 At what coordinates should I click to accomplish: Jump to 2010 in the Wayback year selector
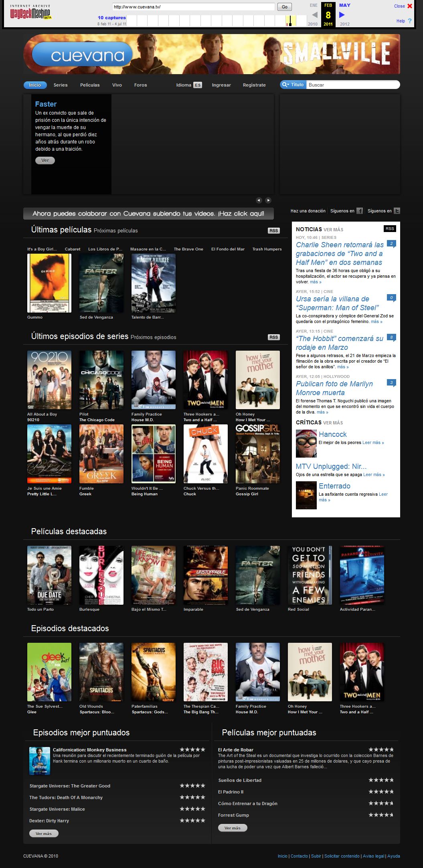(313, 24)
